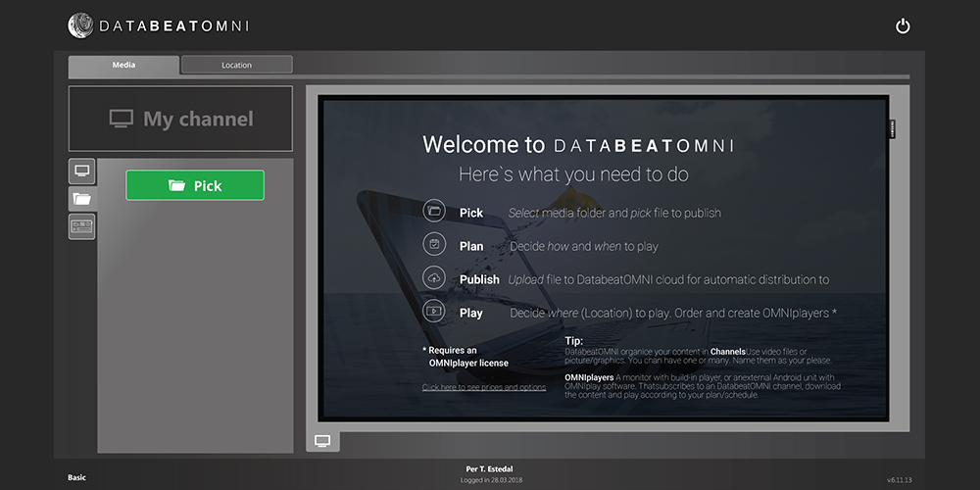Screen dimensions: 980x490
Task: Click the green Pick button
Action: [x=195, y=185]
